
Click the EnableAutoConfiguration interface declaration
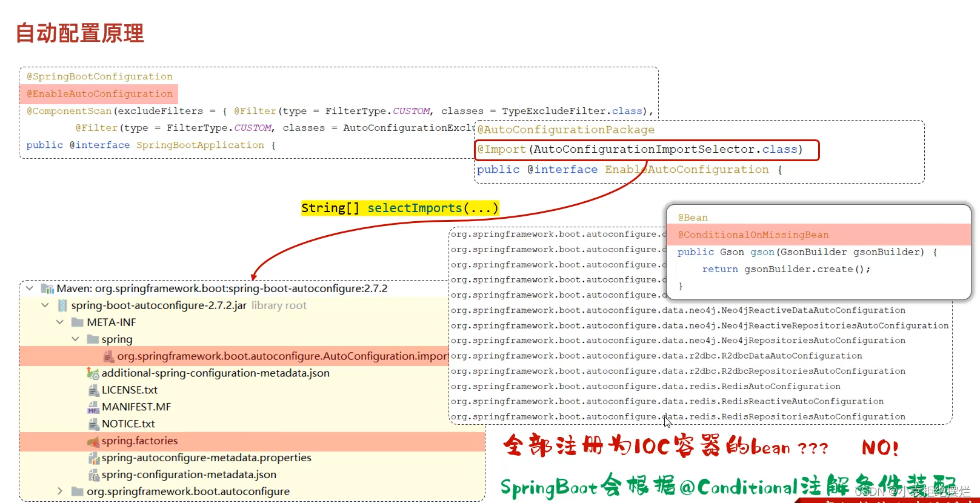(x=630, y=170)
